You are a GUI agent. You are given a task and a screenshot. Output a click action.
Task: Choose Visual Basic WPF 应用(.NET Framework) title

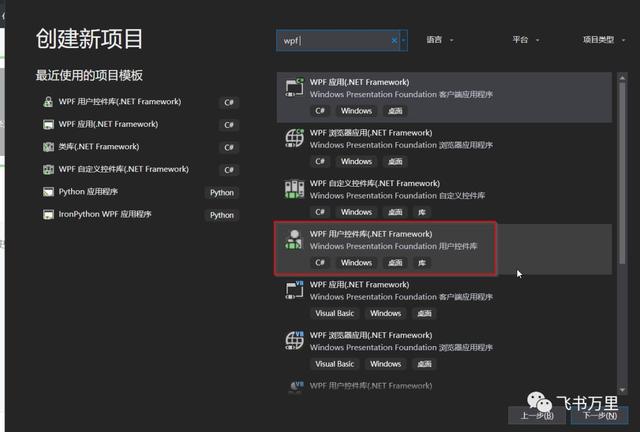[x=359, y=285]
